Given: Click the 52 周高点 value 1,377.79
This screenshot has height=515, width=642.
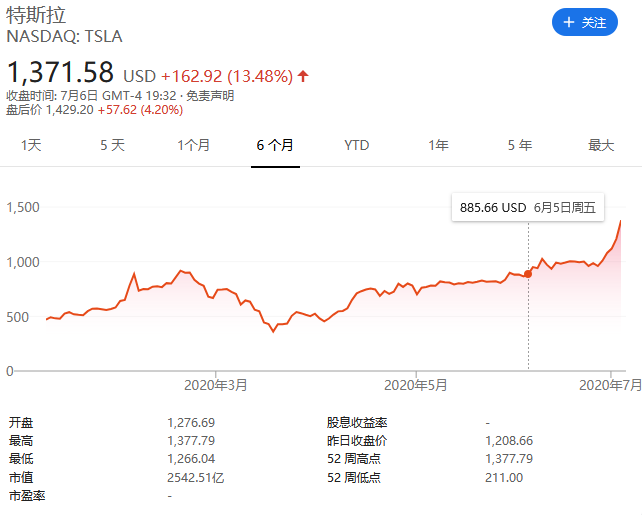Looking at the screenshot, I should click(511, 459).
